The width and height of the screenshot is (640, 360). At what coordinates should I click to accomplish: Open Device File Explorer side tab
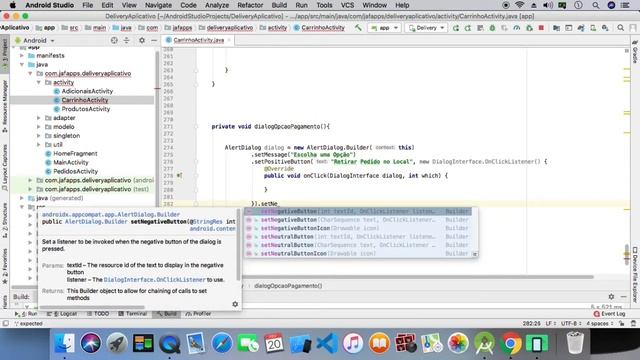(x=635, y=275)
